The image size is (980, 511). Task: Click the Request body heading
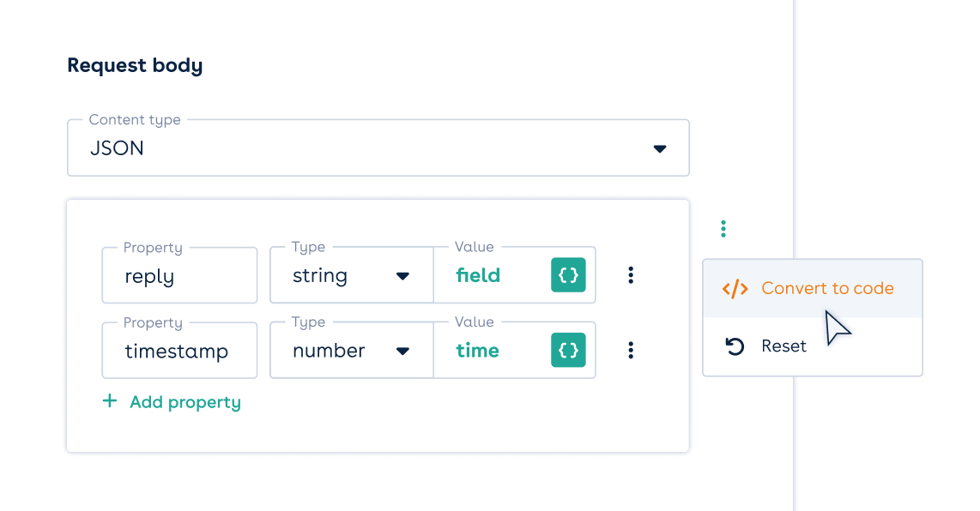135,65
